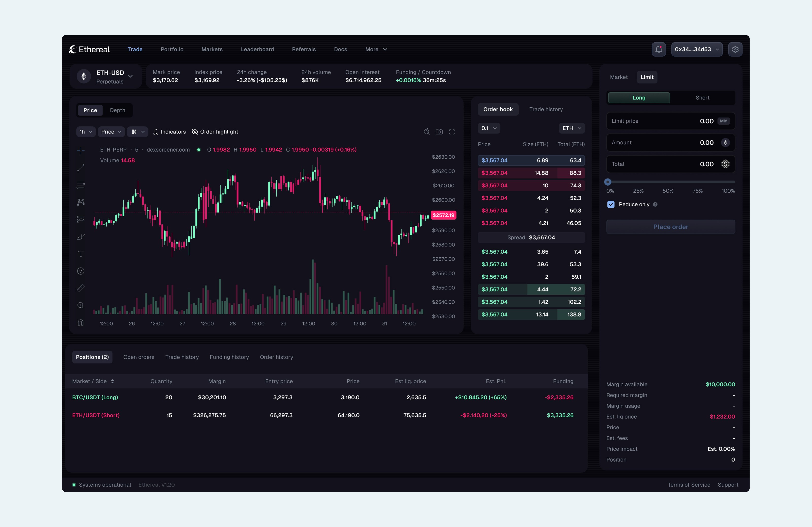
Task: Switch to the Depth chart tab
Action: pos(118,110)
